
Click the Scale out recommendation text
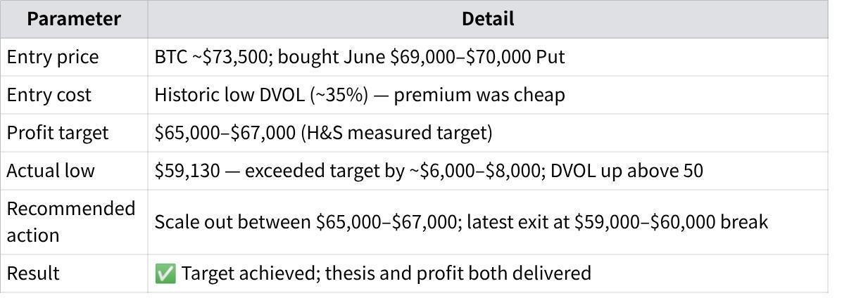[x=460, y=222]
